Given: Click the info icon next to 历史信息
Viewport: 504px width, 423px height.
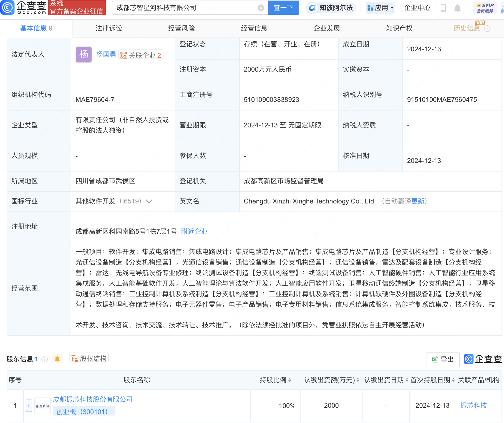Looking at the screenshot, I should click(487, 29).
